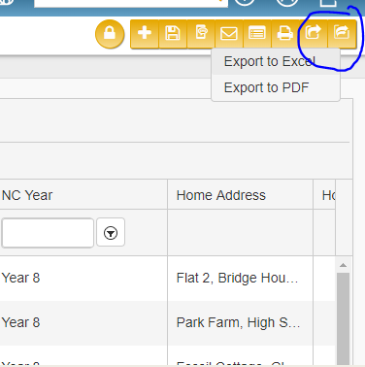Send email with the envelope icon
Image resolution: width=365 pixels, height=367 pixels.
coord(229,34)
